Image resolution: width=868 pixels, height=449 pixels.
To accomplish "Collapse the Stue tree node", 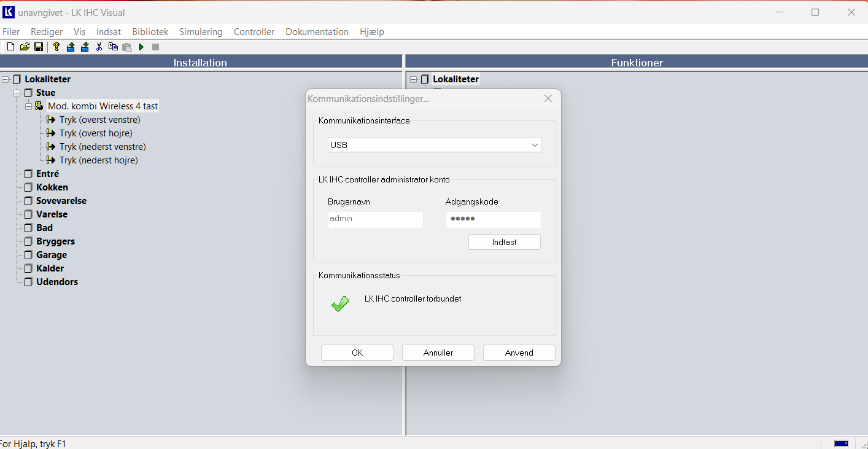I will 17,93.
